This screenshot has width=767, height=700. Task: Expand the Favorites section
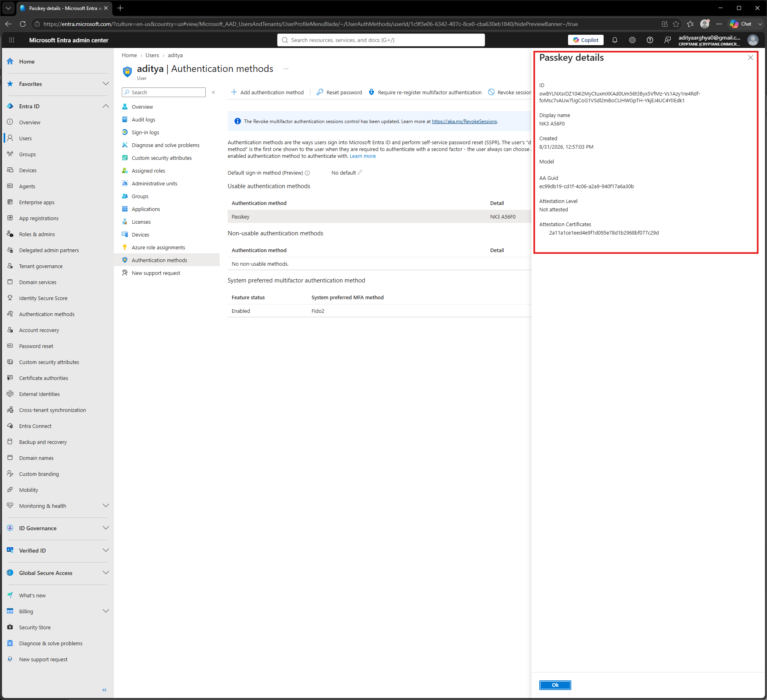tap(106, 84)
